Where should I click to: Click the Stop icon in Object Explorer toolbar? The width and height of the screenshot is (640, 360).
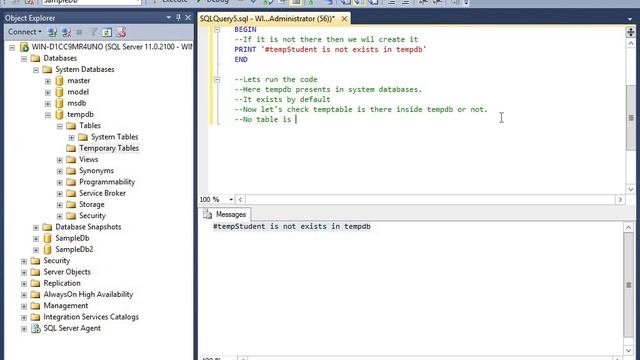[x=80, y=32]
